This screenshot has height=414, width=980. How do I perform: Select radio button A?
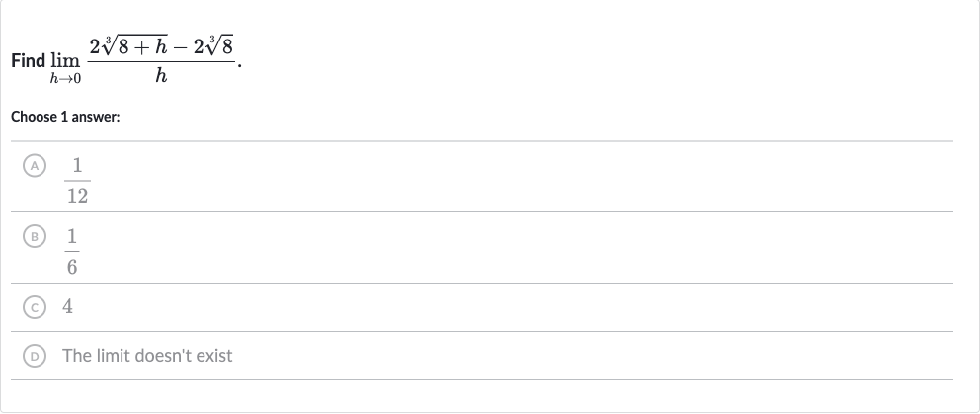click(35, 166)
